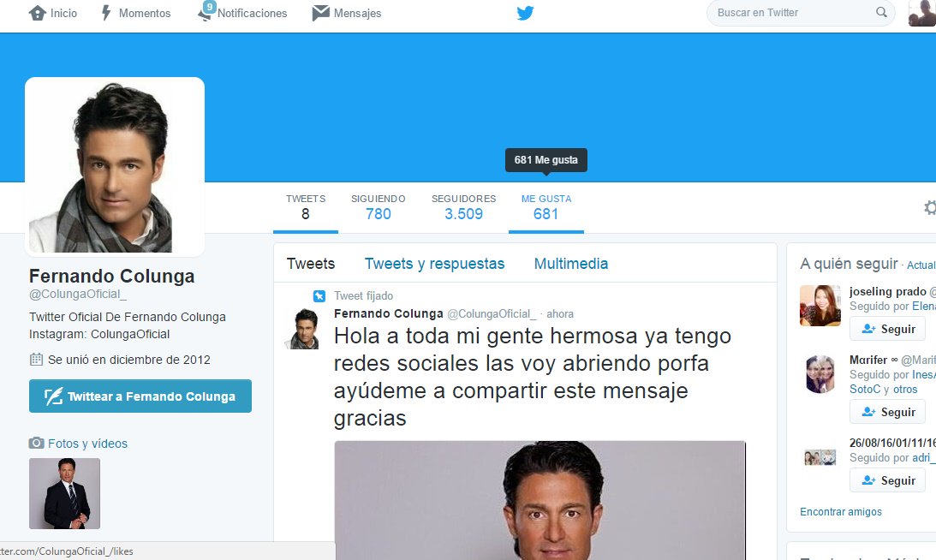
Task: Open Marifer profile name
Action: [x=868, y=360]
